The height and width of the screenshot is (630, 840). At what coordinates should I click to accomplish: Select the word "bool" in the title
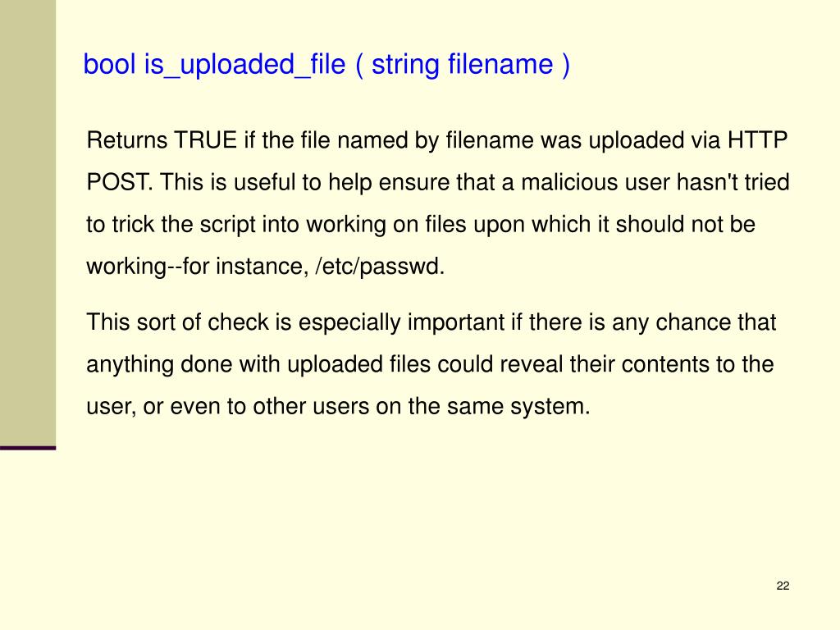pos(109,64)
